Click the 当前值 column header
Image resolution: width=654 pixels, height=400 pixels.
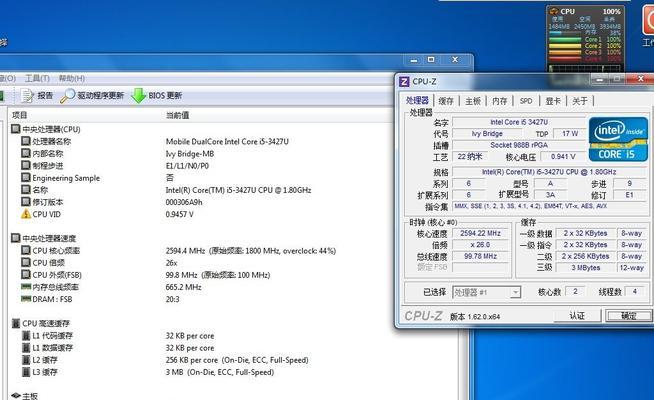click(177, 115)
